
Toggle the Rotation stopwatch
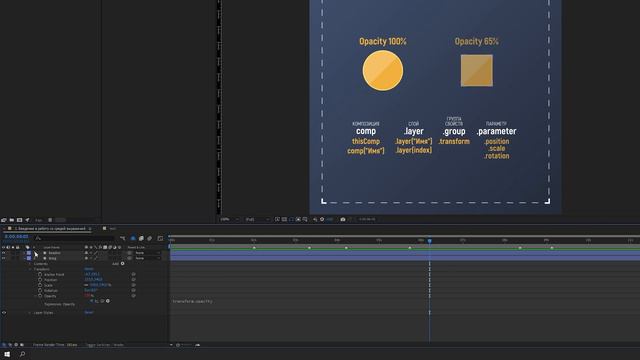[40, 291]
